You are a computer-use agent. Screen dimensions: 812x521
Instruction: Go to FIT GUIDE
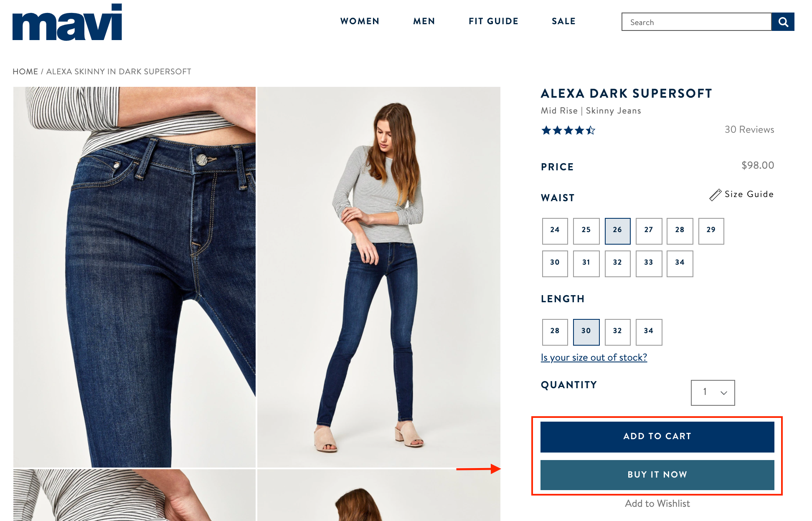pos(493,21)
